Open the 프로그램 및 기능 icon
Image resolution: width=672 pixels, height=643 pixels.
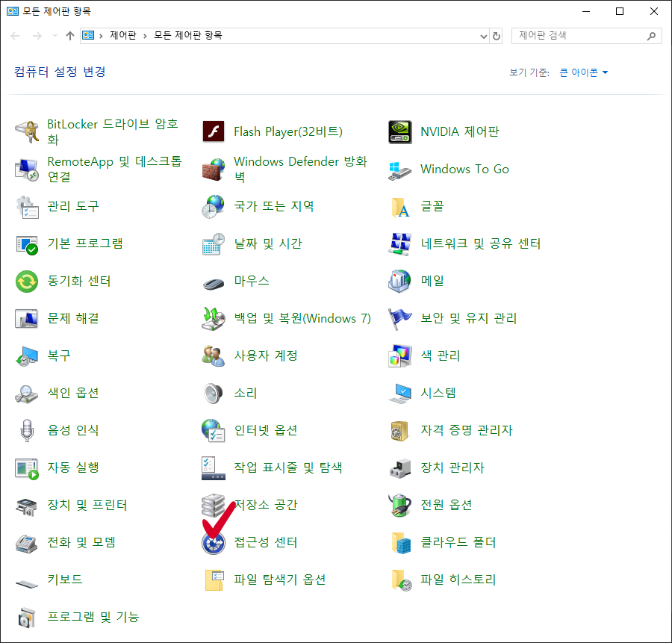(x=27, y=618)
